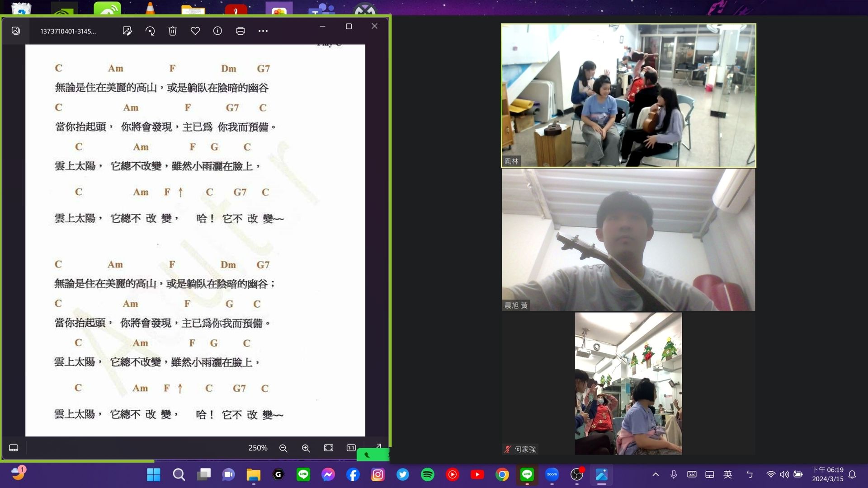868x488 pixels.
Task: Click the 250% zoom level text
Action: 258,448
